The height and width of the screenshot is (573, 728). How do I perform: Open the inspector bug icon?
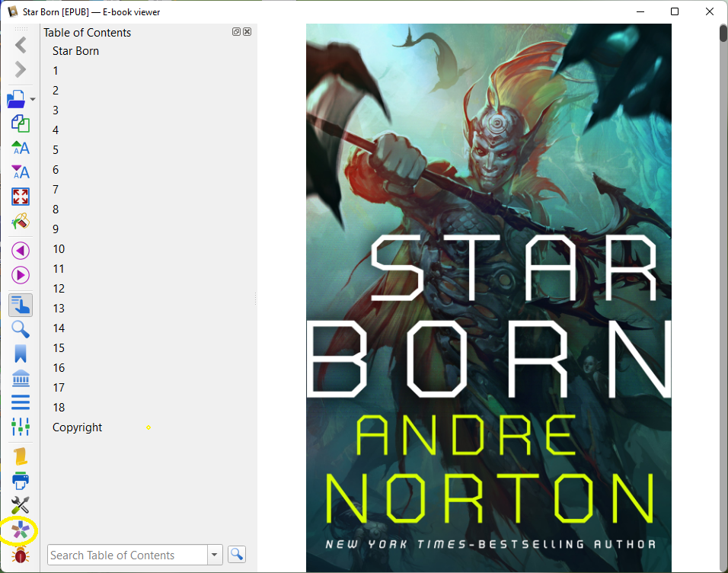(x=21, y=555)
